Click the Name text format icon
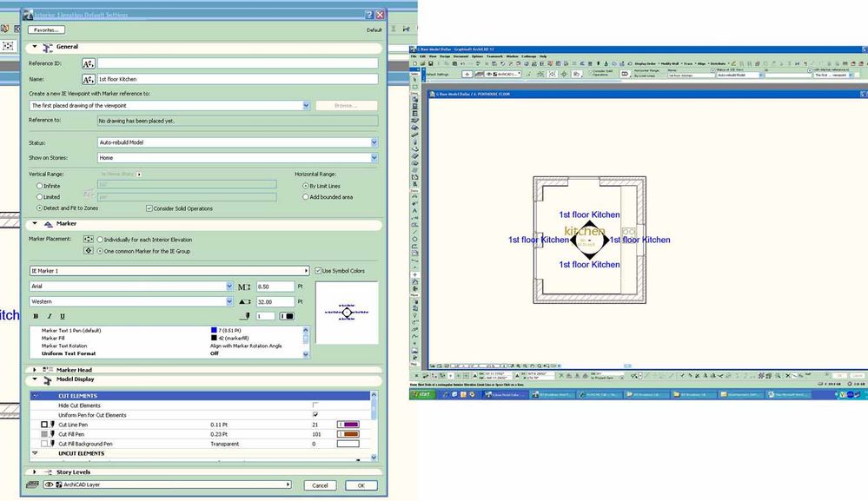Viewport: 868px width, 501px height. 88,80
